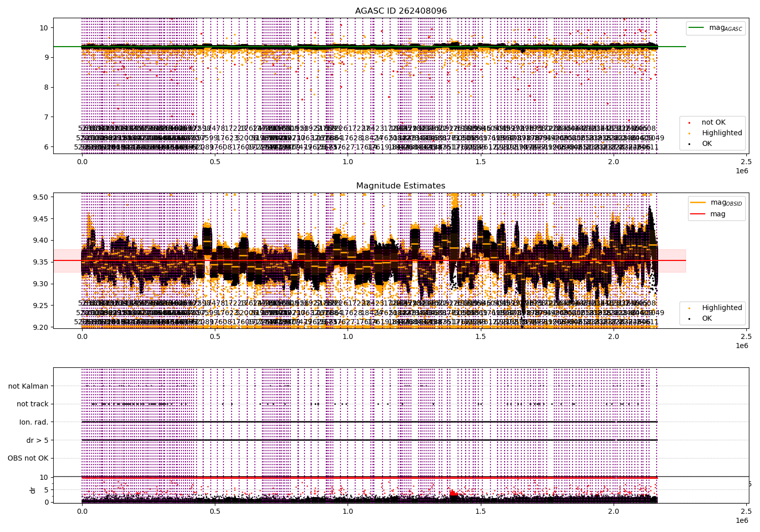This screenshot has height=532, width=760.
Task: Click x-tick '1.5' under Magnitude Estimates plot
Action: 481,337
